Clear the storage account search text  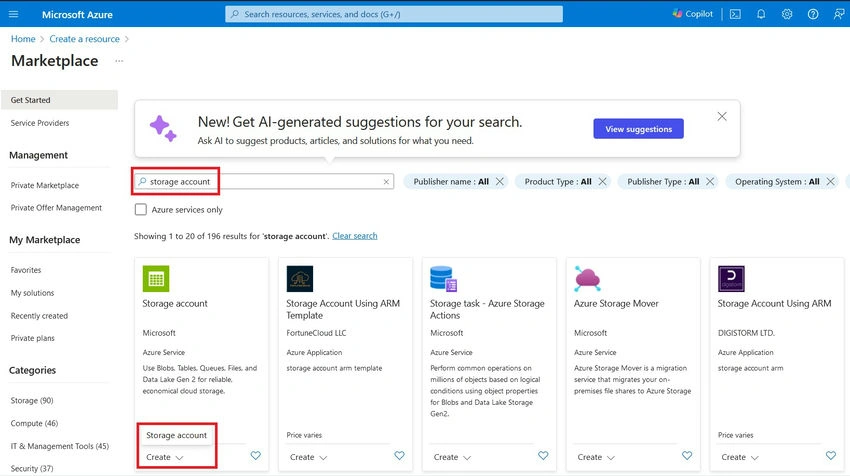click(x=386, y=182)
